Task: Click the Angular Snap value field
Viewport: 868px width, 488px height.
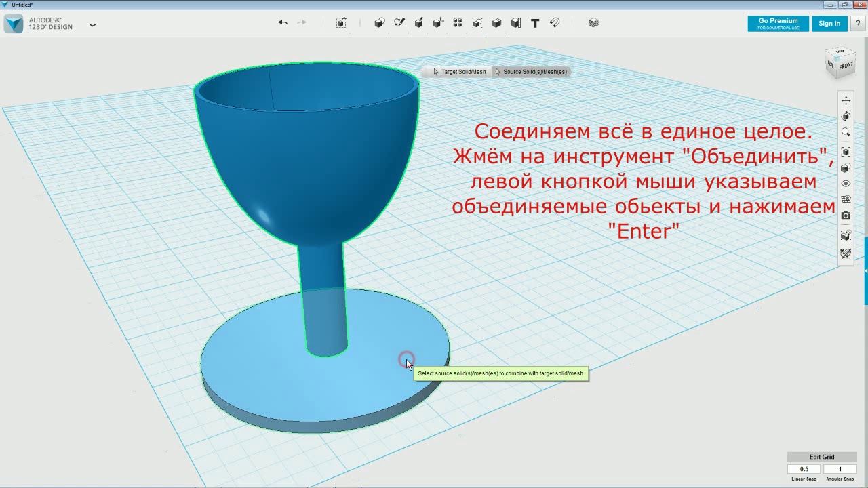Action: pyautogui.click(x=840, y=469)
